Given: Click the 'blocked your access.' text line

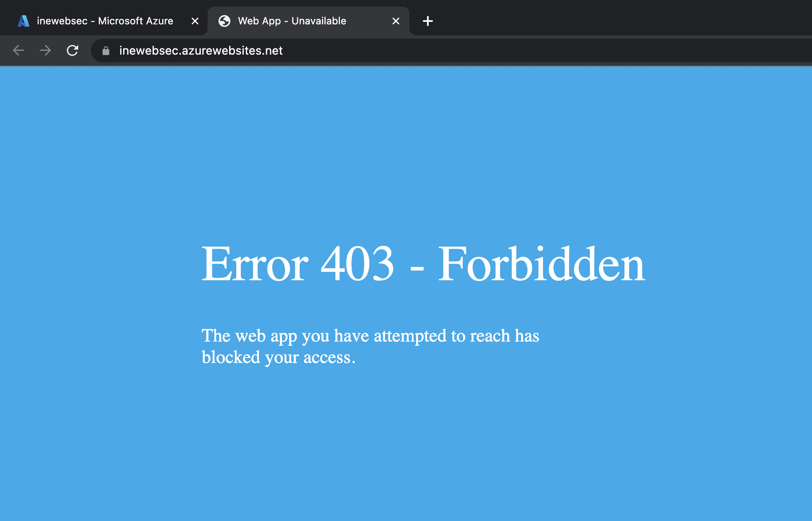Looking at the screenshot, I should click(x=278, y=358).
